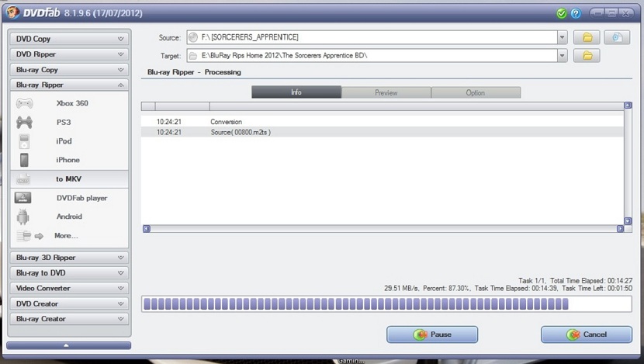
Task: Open the More... profiles label
Action: (x=66, y=236)
